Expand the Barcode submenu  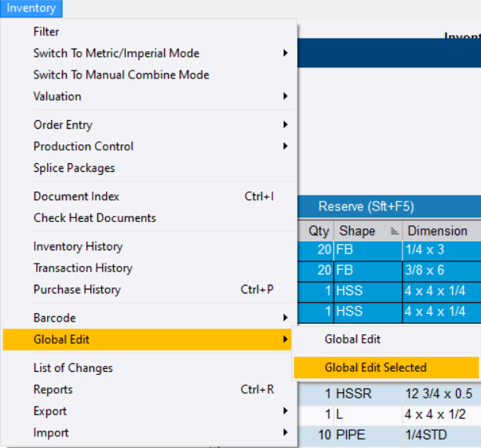[x=55, y=318]
